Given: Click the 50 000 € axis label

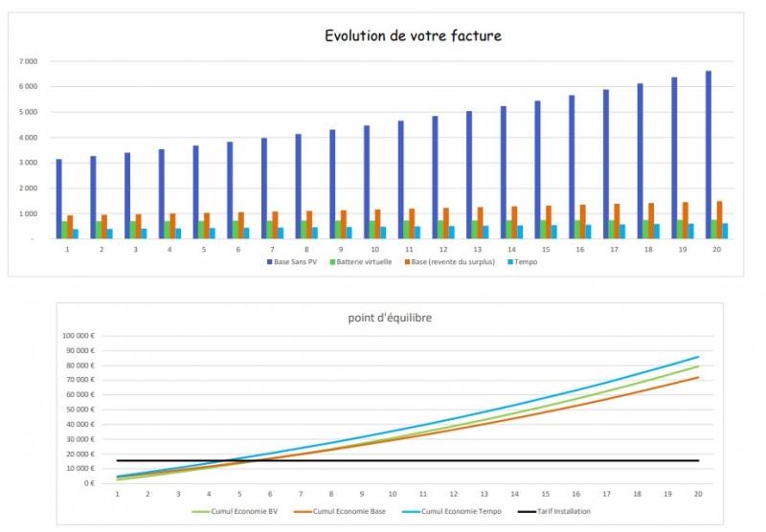Looking at the screenshot, I should (80, 410).
